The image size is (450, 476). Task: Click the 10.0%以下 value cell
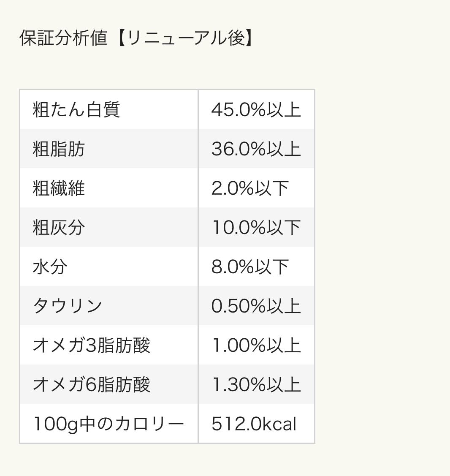pyautogui.click(x=256, y=228)
